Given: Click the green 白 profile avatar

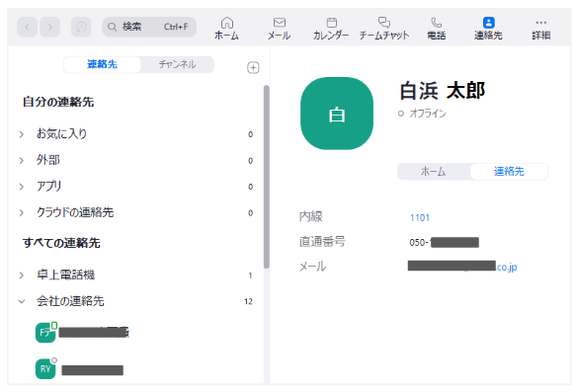Looking at the screenshot, I should click(x=337, y=114).
